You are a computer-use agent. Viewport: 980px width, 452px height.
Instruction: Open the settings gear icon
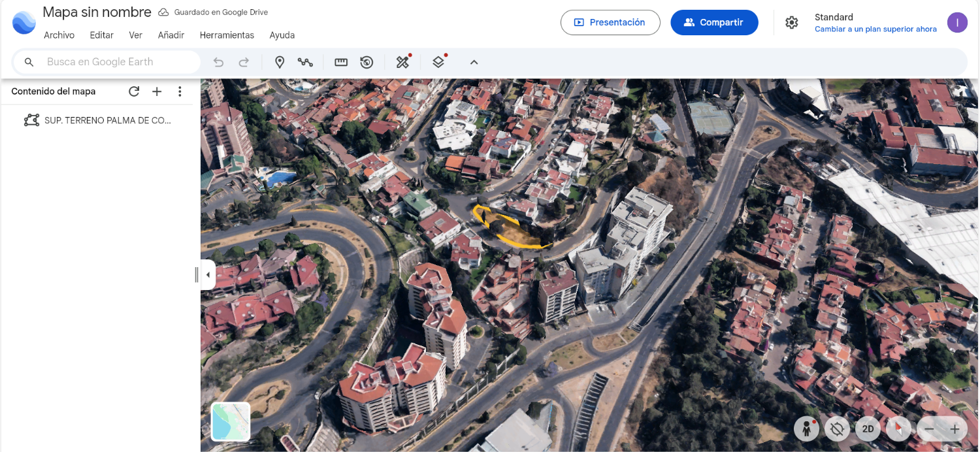(792, 22)
